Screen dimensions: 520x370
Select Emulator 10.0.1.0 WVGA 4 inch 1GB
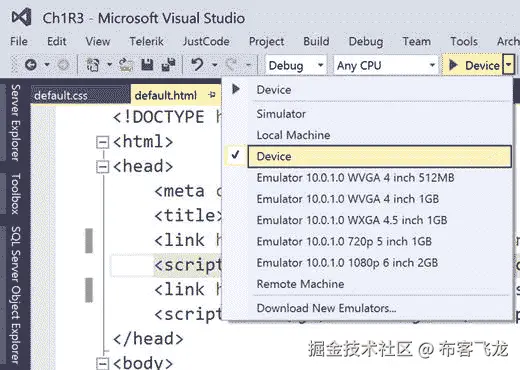click(367, 199)
